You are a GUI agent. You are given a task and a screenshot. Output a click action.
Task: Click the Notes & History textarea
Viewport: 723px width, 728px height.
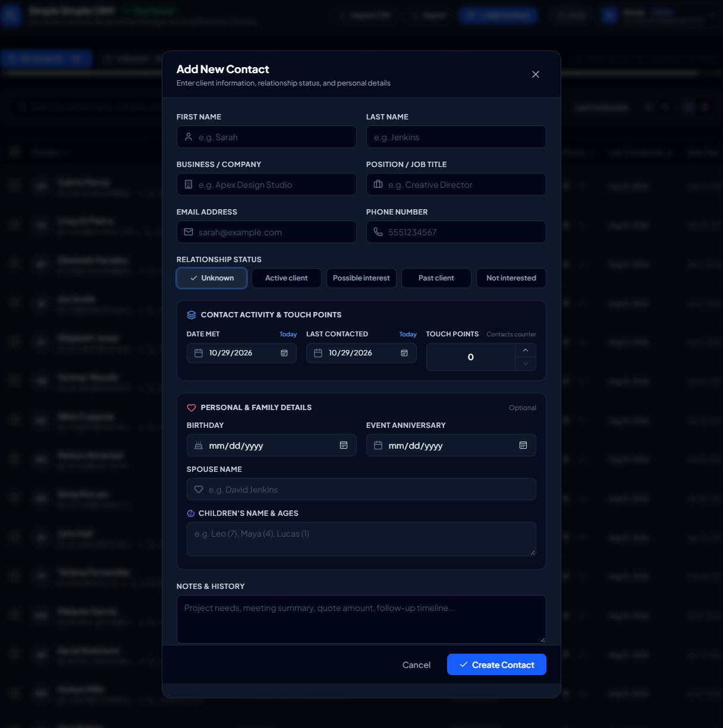[361, 619]
